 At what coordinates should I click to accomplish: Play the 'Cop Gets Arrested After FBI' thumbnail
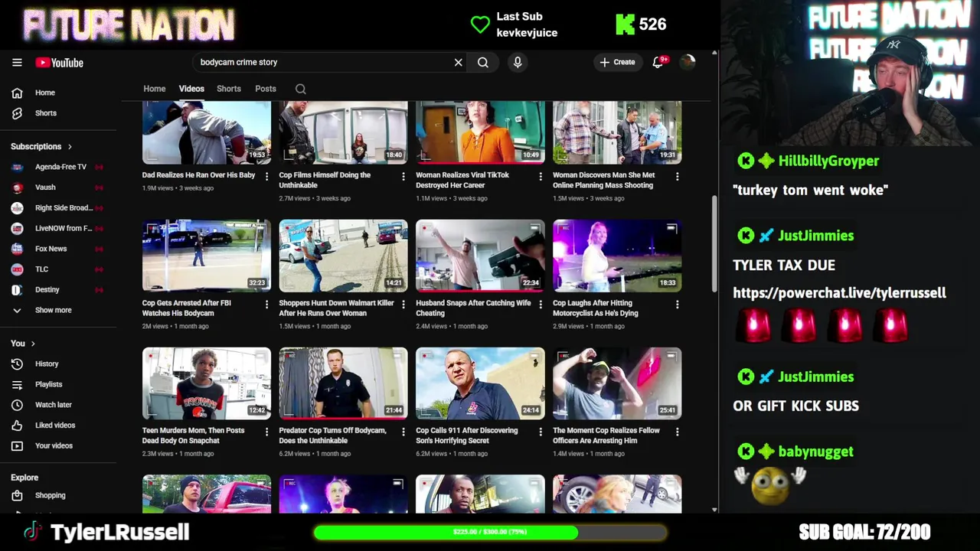tap(207, 256)
